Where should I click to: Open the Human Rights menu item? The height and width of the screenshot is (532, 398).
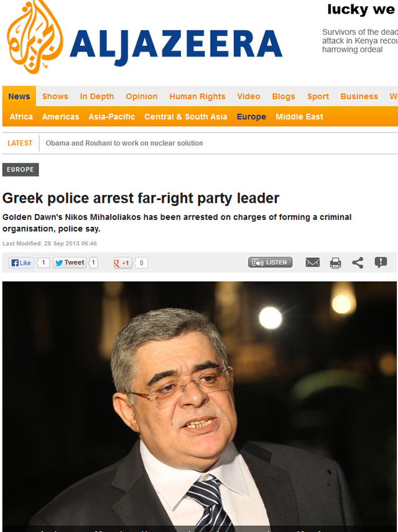[x=197, y=96]
